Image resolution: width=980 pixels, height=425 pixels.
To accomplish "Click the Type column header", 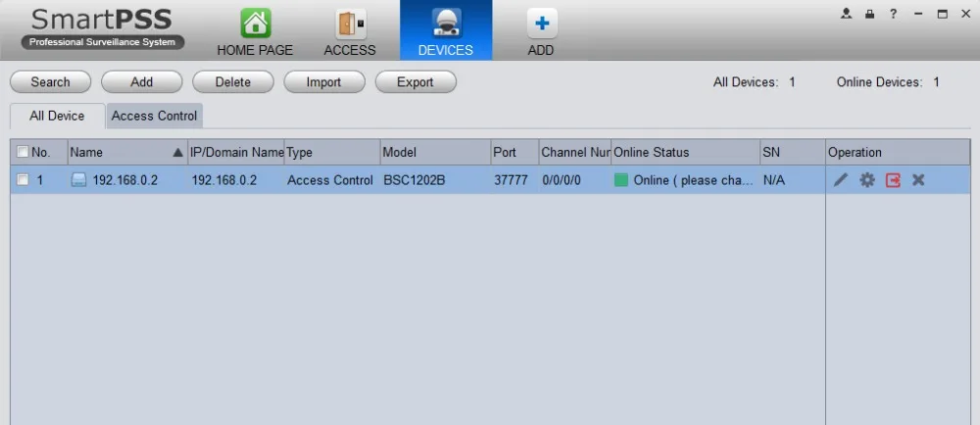I will (x=332, y=153).
